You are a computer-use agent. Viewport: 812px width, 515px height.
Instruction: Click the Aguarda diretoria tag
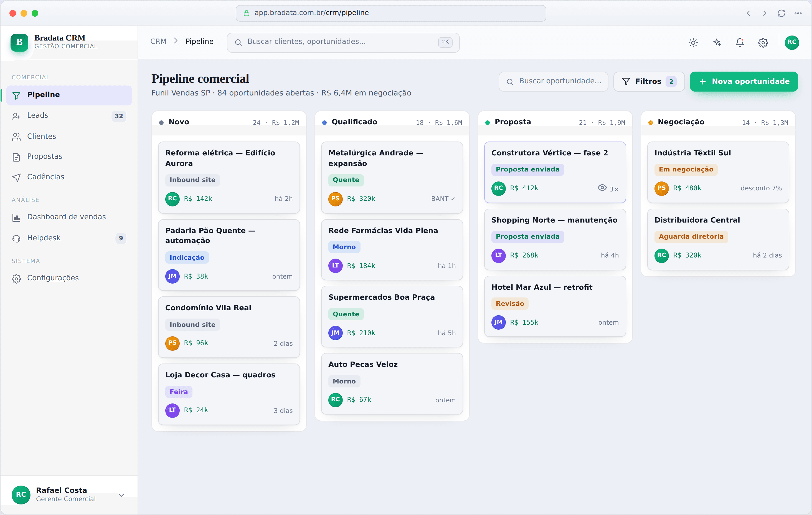(691, 237)
